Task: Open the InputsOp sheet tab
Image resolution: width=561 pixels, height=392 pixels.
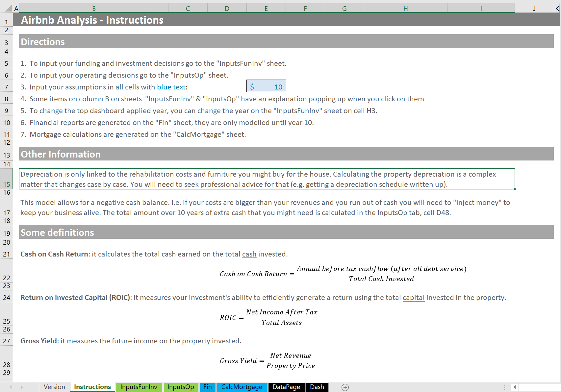Action: pos(181,387)
